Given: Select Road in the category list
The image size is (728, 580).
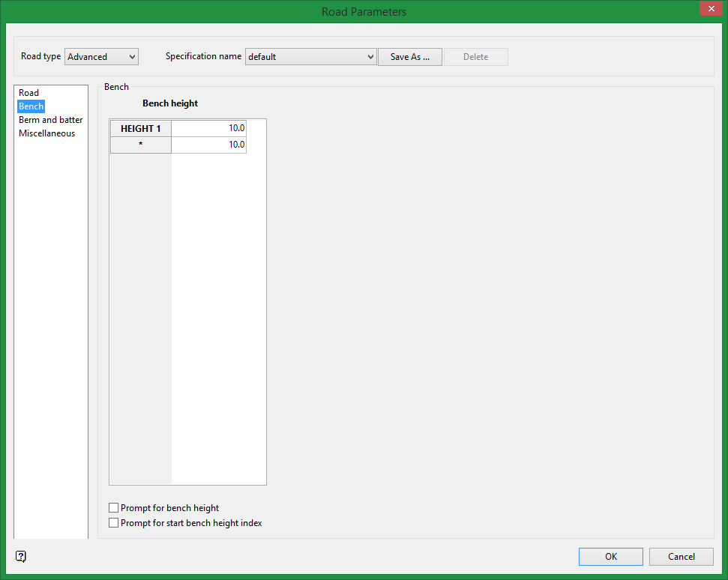Looking at the screenshot, I should (x=28, y=93).
